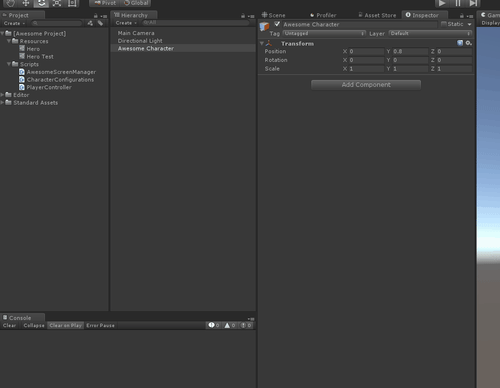Open the Project panel options menu
Image resolution: width=500 pixels, height=388 pixels.
(104, 16)
